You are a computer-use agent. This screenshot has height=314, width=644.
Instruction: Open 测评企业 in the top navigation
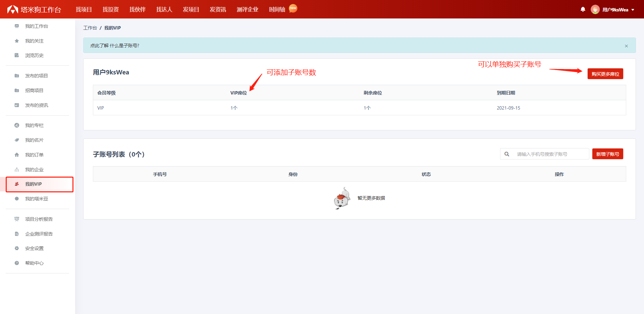248,9
